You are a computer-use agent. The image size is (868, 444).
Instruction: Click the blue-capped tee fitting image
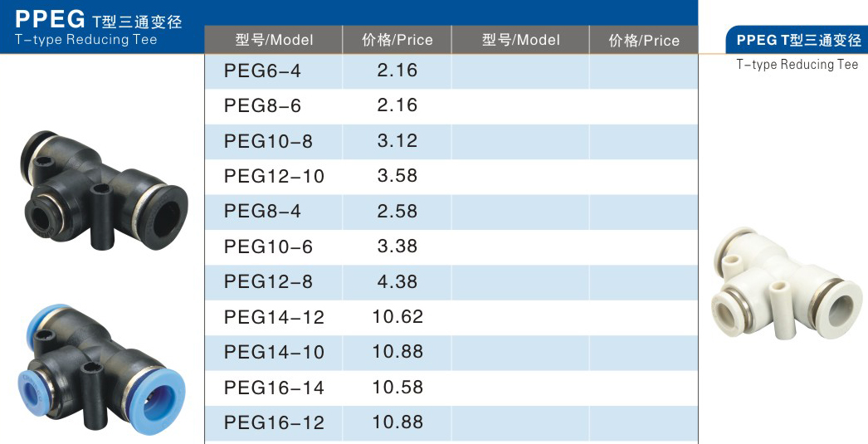pos(102,369)
